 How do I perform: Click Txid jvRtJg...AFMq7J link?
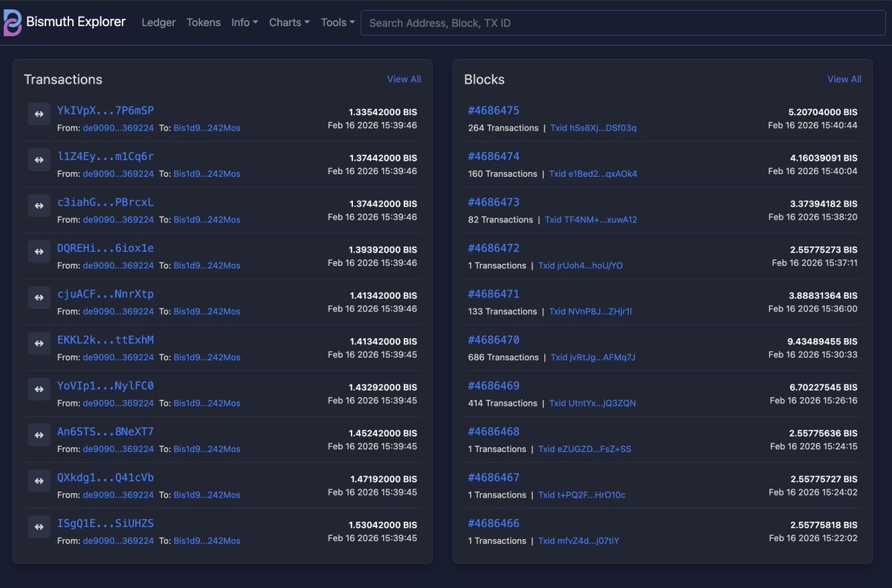(592, 358)
